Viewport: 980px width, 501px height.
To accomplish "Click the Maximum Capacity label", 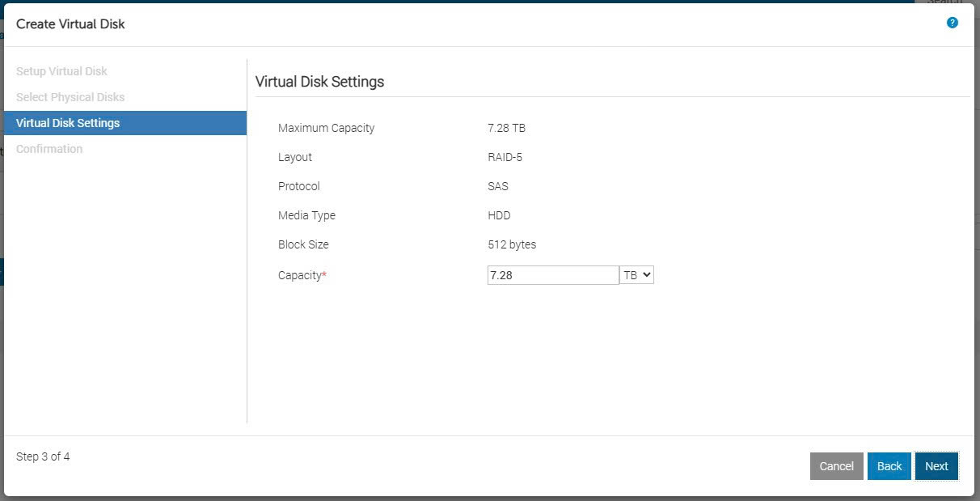I will [x=326, y=128].
